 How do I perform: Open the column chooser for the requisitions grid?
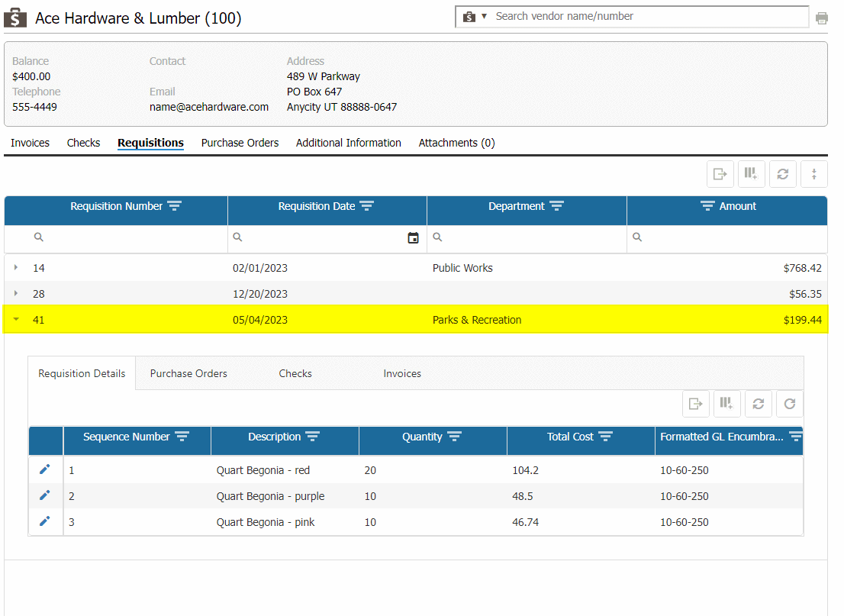[x=751, y=174]
